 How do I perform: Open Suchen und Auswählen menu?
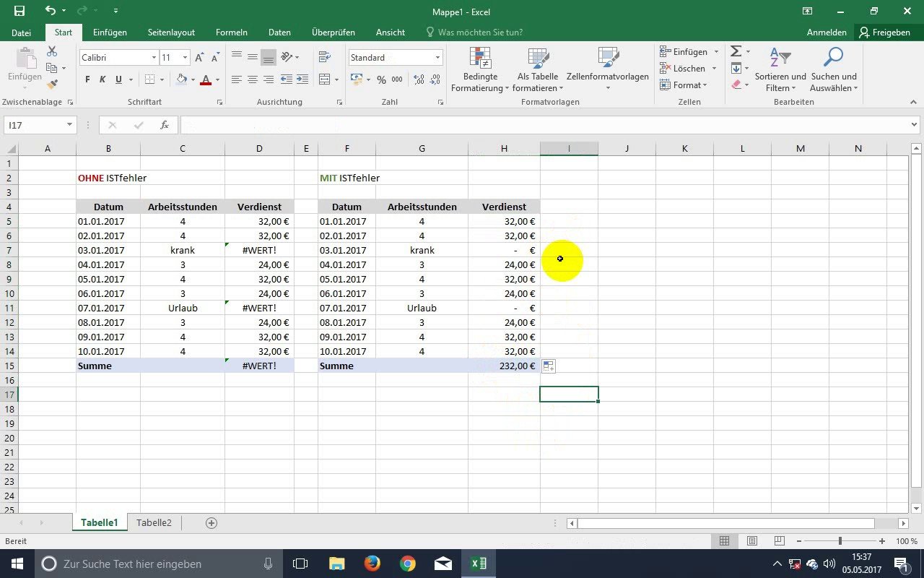834,69
